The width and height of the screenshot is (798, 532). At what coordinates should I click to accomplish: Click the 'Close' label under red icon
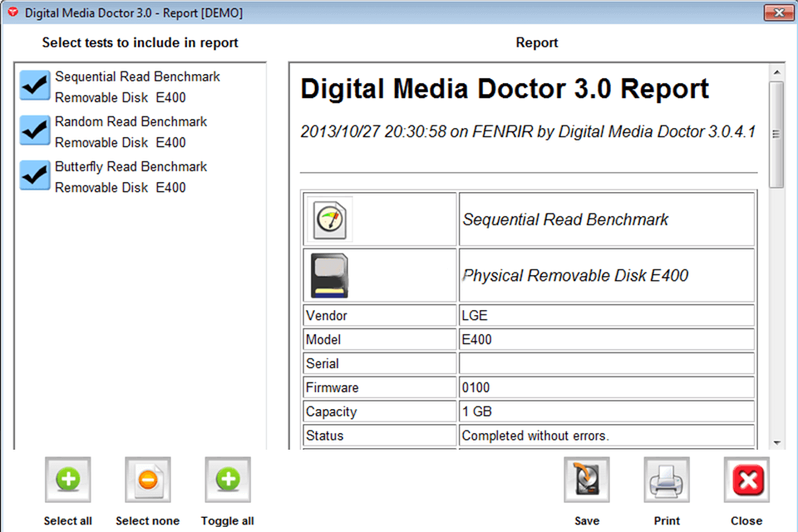746,521
